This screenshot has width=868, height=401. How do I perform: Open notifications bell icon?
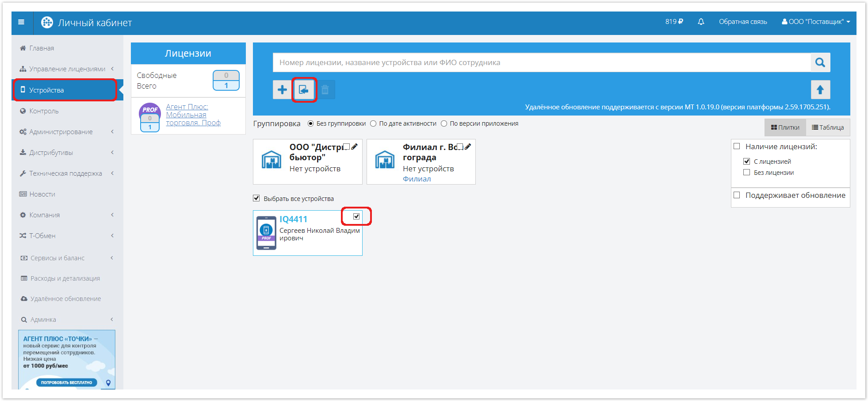pyautogui.click(x=701, y=22)
